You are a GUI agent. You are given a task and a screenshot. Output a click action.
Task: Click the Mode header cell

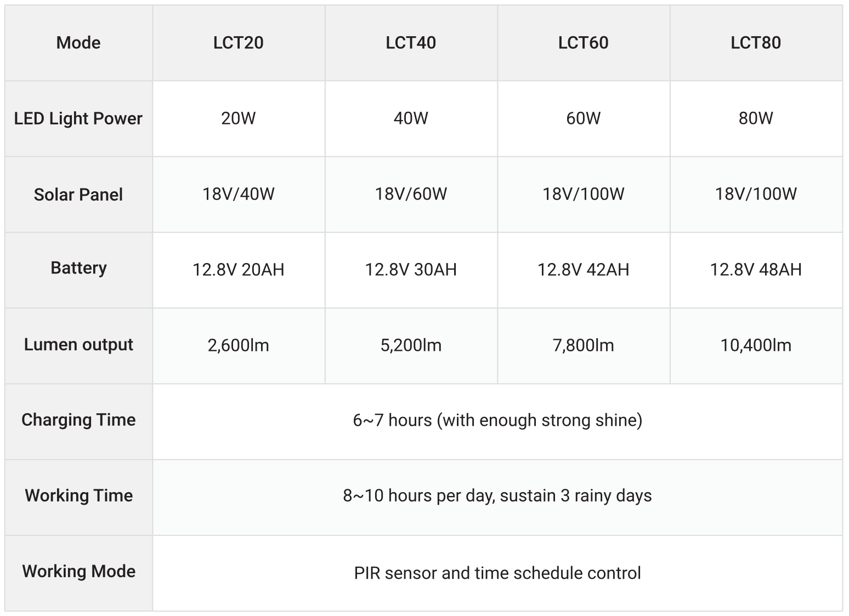pyautogui.click(x=78, y=43)
